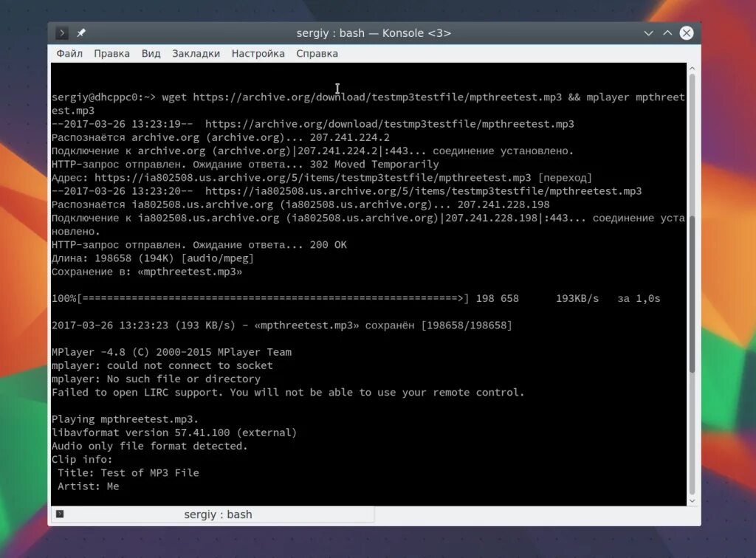Click the 100% download progress bar line
The width and height of the screenshot is (756, 558).
(356, 299)
